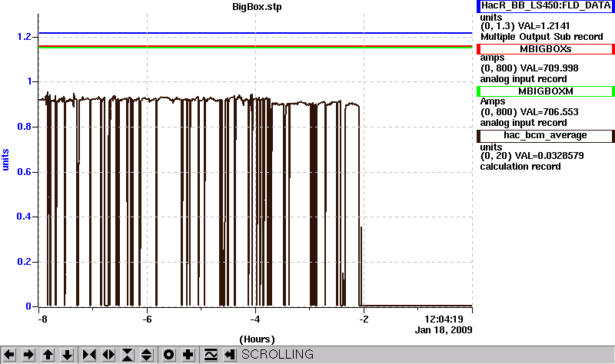This screenshot has height=364, width=615.
Task: Click the vertical units y-axis label
Action: (x=5, y=160)
